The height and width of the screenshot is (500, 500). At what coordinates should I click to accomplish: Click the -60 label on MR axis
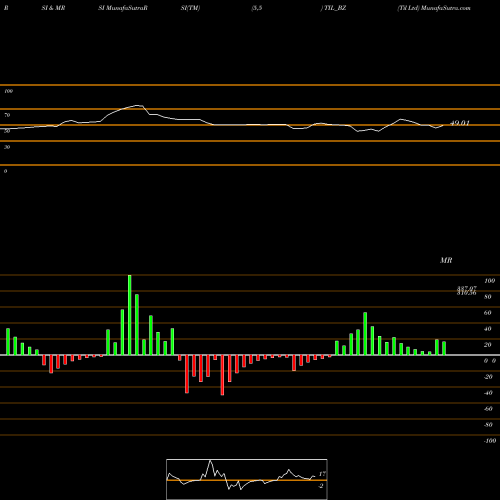click(x=488, y=409)
